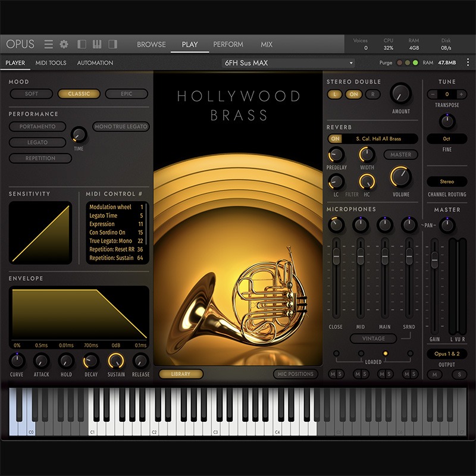The width and height of the screenshot is (476, 476).
Task: Click the envelope Sustain knob
Action: tap(116, 361)
